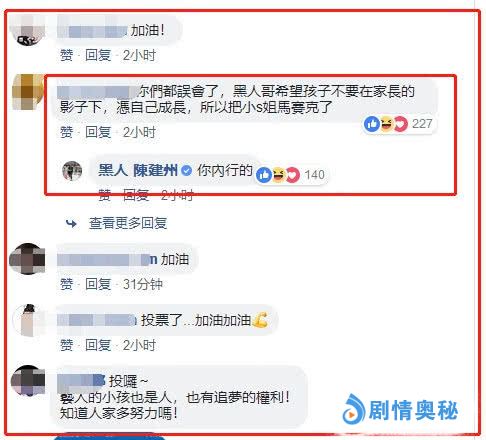Click the 31分钟 timestamp
486x440 pixels.
(142, 284)
